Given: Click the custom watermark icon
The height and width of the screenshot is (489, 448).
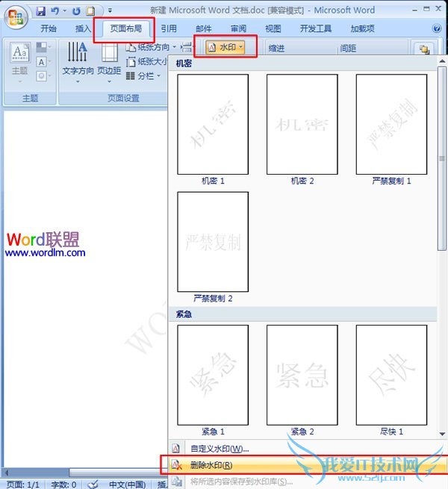Looking at the screenshot, I should 176,449.
